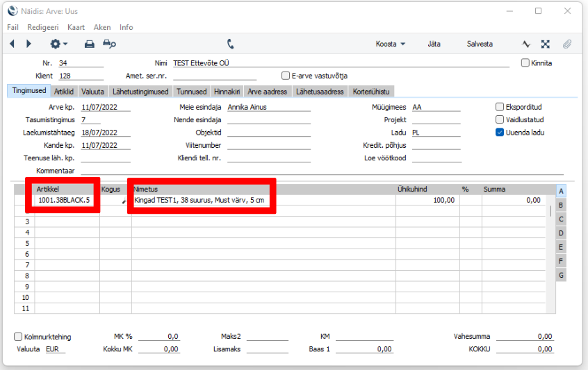Switch to the Valuuta tab

(x=92, y=92)
